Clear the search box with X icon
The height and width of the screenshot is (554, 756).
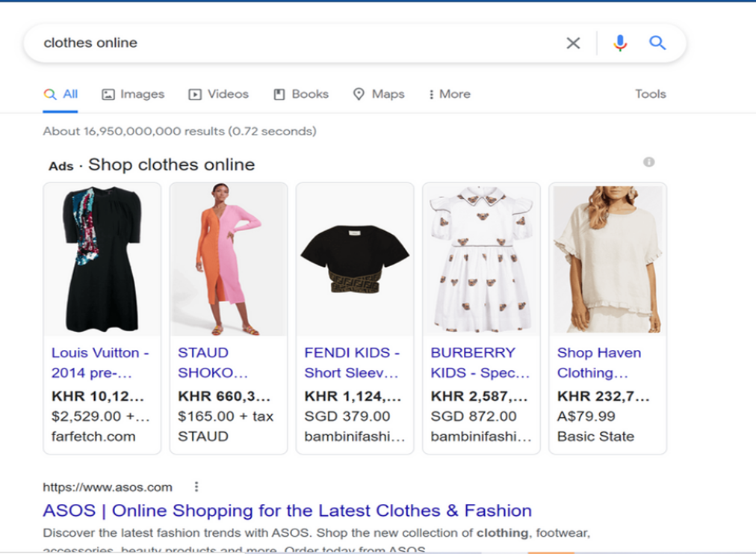coord(573,43)
